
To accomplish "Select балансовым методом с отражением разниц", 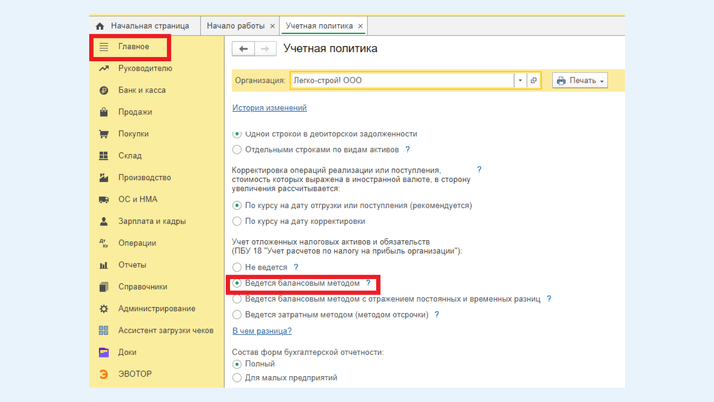I will point(237,299).
